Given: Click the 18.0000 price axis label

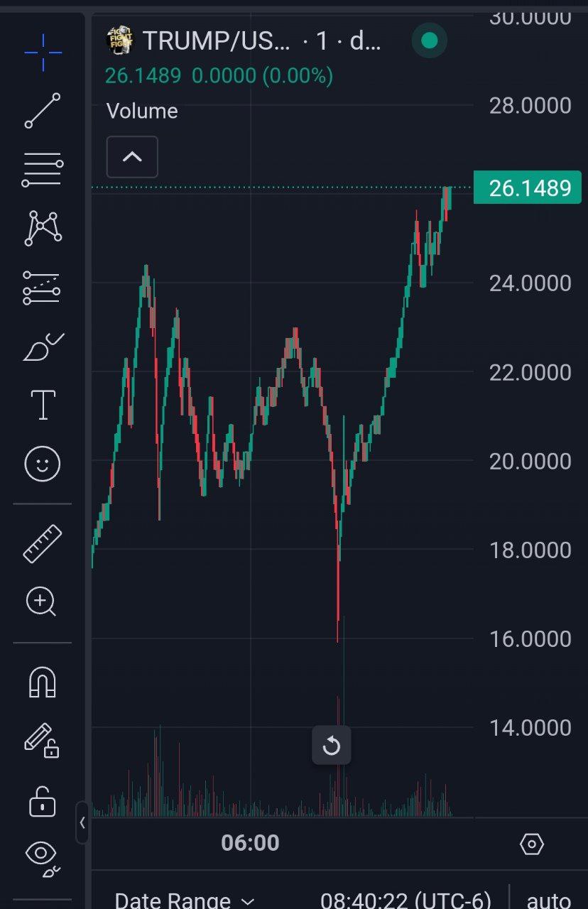Looking at the screenshot, I should tap(530, 550).
